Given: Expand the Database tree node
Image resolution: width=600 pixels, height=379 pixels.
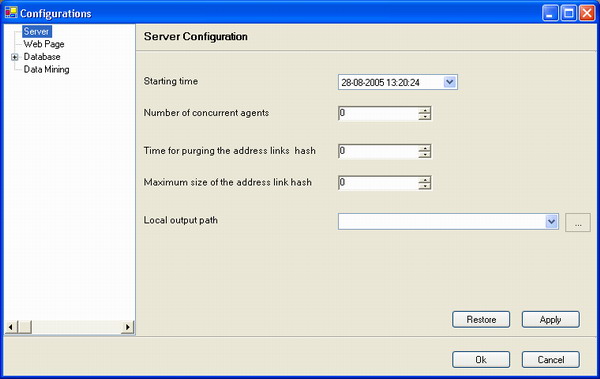Looking at the screenshot, I should click(x=15, y=57).
